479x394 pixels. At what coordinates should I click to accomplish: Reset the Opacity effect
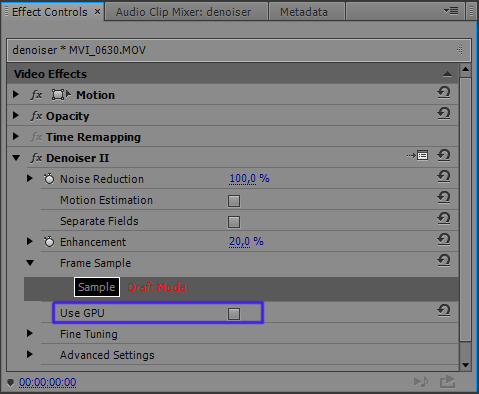coord(444,114)
